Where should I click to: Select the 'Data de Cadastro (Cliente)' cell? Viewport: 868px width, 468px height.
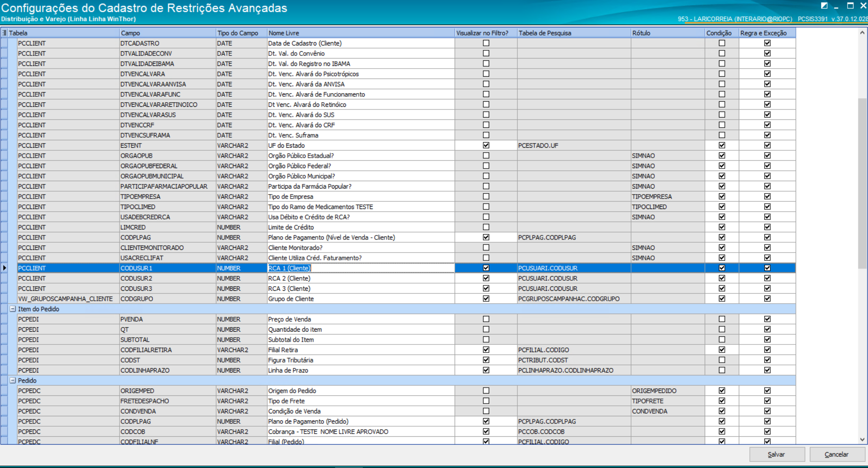pyautogui.click(x=361, y=43)
